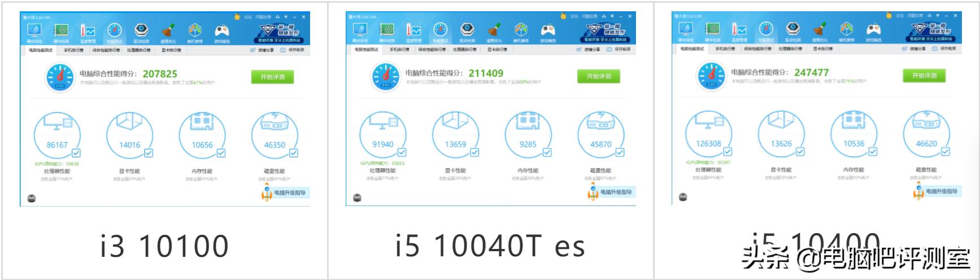980x280 pixels.
Task: Click 开始评测 button in window scoring 247477
Action: coord(924,75)
